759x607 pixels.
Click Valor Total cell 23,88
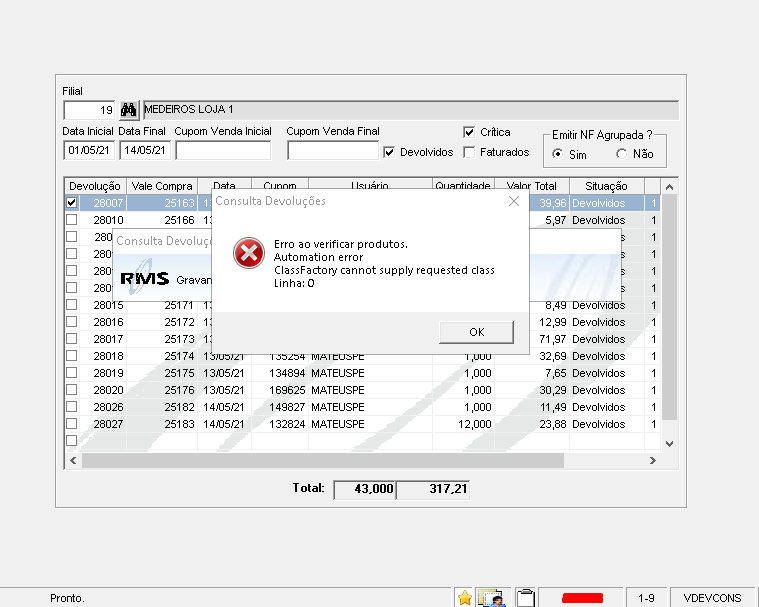coord(532,424)
